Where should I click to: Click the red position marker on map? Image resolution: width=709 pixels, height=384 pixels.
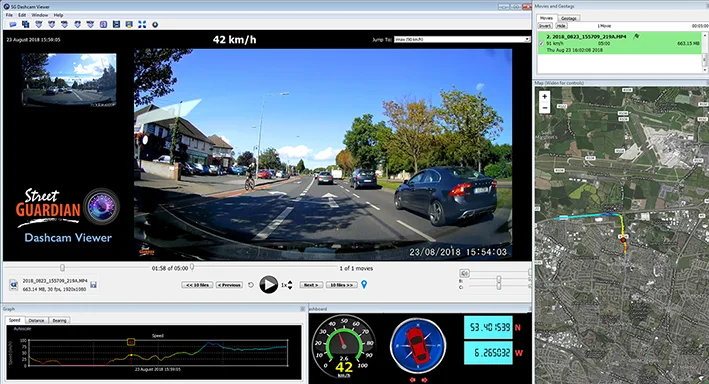623,239
